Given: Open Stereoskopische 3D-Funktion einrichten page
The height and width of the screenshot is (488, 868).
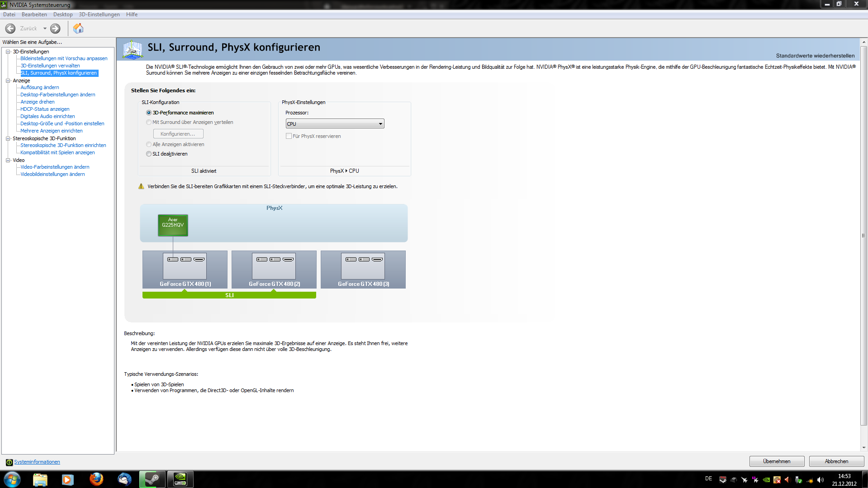Looking at the screenshot, I should point(63,145).
